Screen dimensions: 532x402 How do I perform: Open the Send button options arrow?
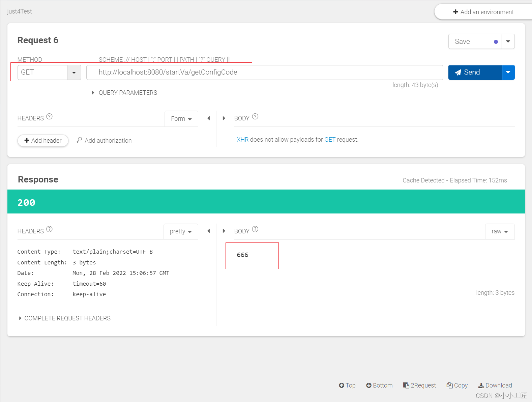coord(508,73)
